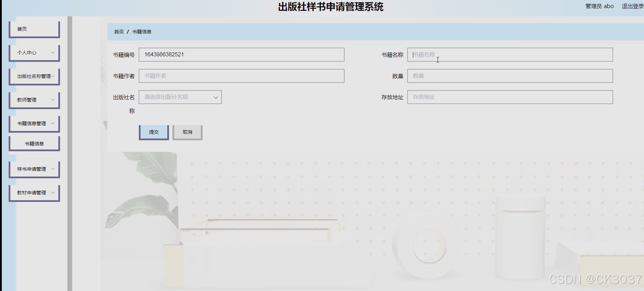Click the 退出登录 logout link
Viewport: 644px width, 291px height.
point(633,6)
